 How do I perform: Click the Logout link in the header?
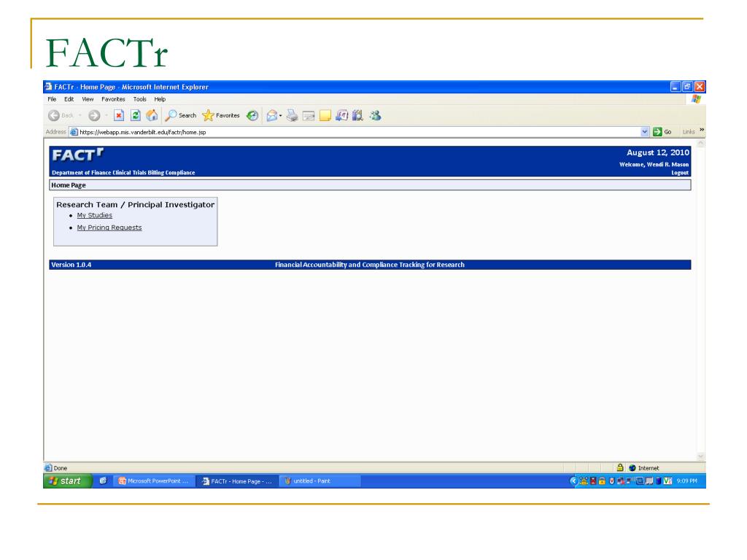tap(680, 173)
